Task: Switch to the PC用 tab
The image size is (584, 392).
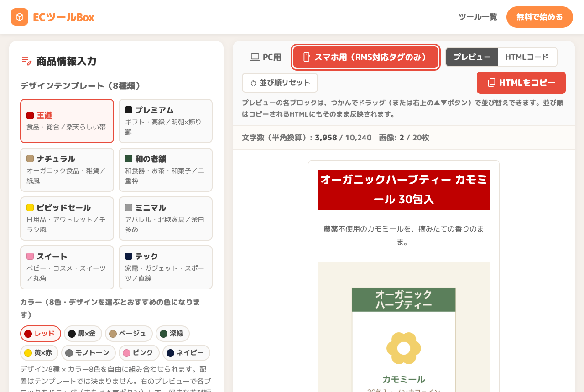Action: (266, 57)
